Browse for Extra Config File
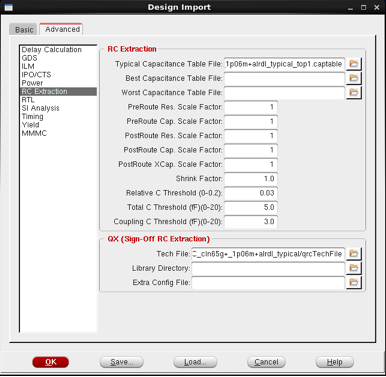 pyautogui.click(x=354, y=283)
